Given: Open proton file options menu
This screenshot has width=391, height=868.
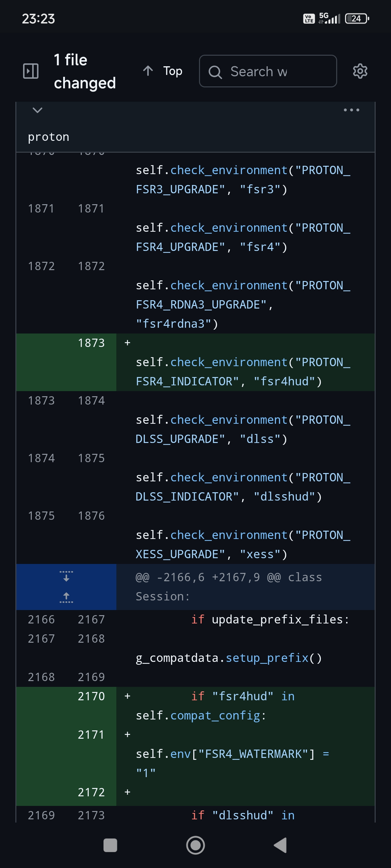Looking at the screenshot, I should (x=351, y=110).
